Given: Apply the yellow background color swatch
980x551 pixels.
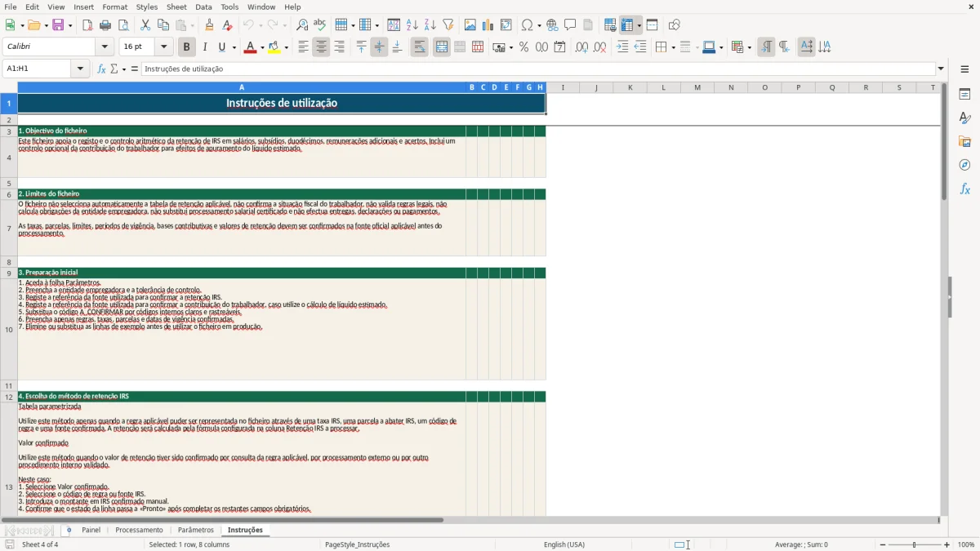Looking at the screenshot, I should pos(274,47).
